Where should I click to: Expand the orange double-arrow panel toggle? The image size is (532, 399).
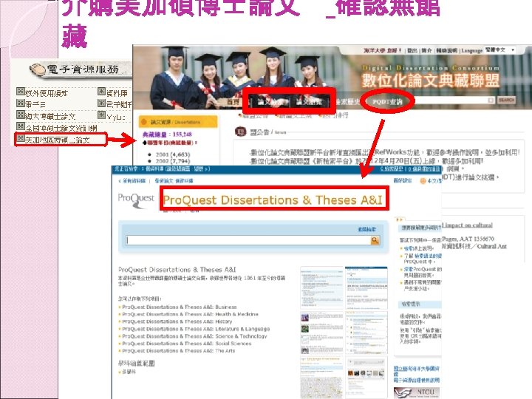399,219
